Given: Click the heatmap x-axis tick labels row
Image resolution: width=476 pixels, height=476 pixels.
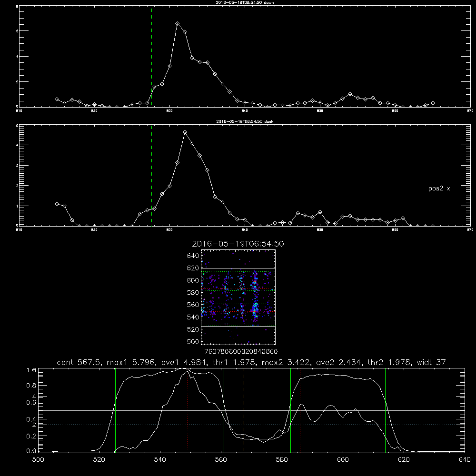Looking at the screenshot, I should (x=241, y=351).
